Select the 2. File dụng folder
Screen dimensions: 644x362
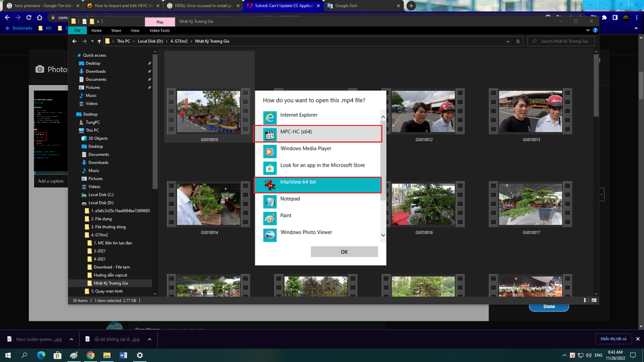click(x=101, y=219)
